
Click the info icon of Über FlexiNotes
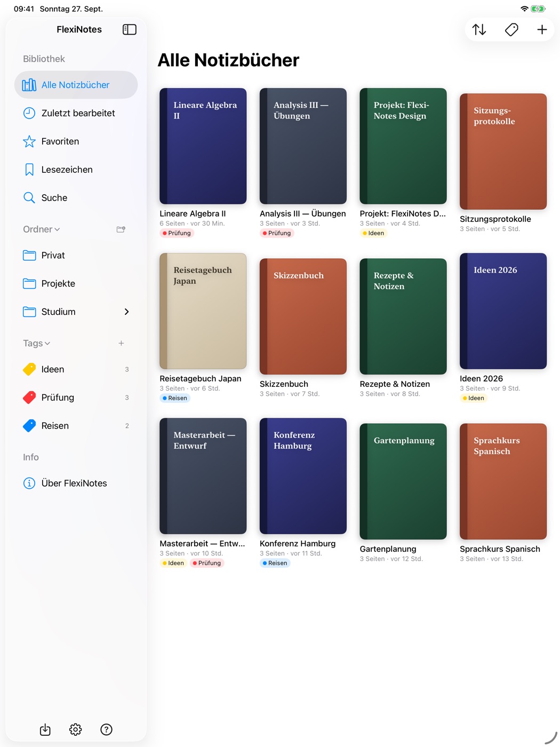pos(29,483)
